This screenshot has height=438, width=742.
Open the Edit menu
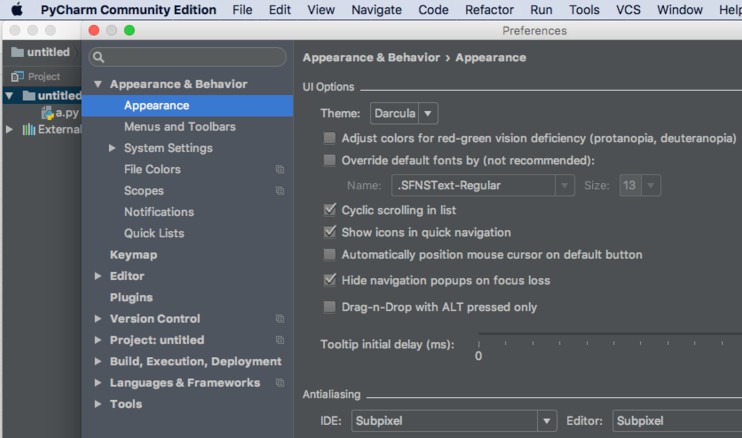click(280, 9)
